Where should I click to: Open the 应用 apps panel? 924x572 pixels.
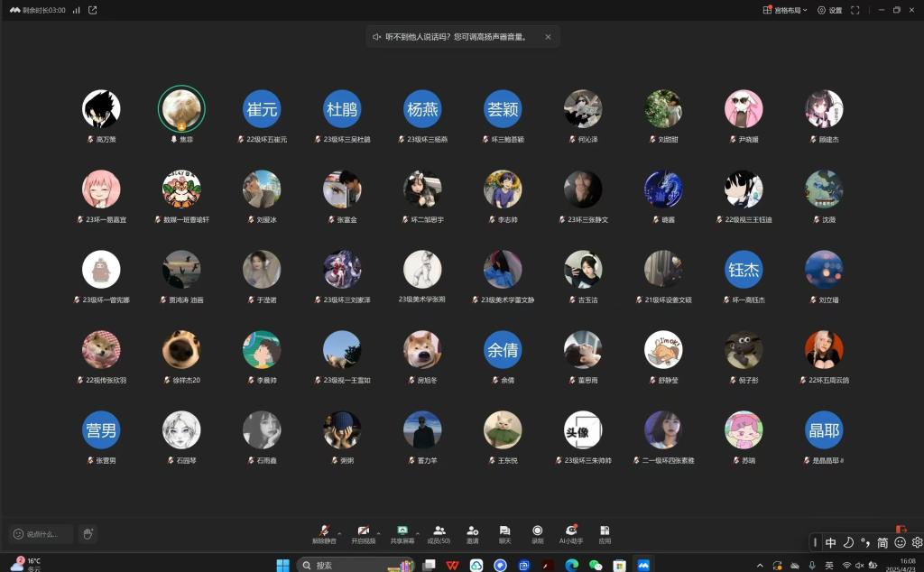tap(605, 533)
